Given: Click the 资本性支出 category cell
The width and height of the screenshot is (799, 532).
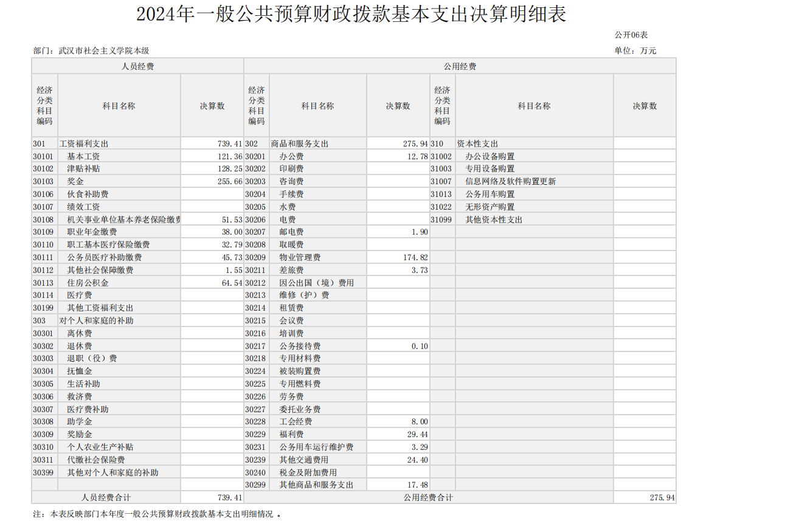Looking at the screenshot, I should pos(477,144).
